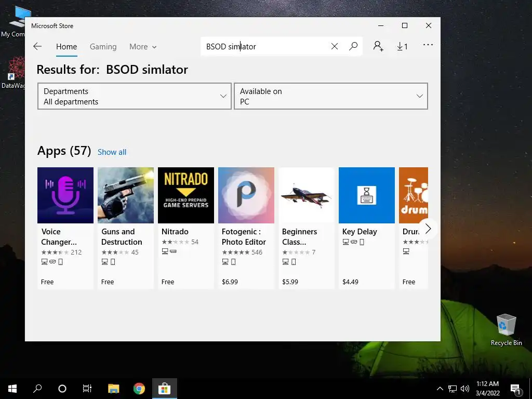Open the Beginners Class title text
Image resolution: width=532 pixels, height=399 pixels.
pyautogui.click(x=300, y=237)
